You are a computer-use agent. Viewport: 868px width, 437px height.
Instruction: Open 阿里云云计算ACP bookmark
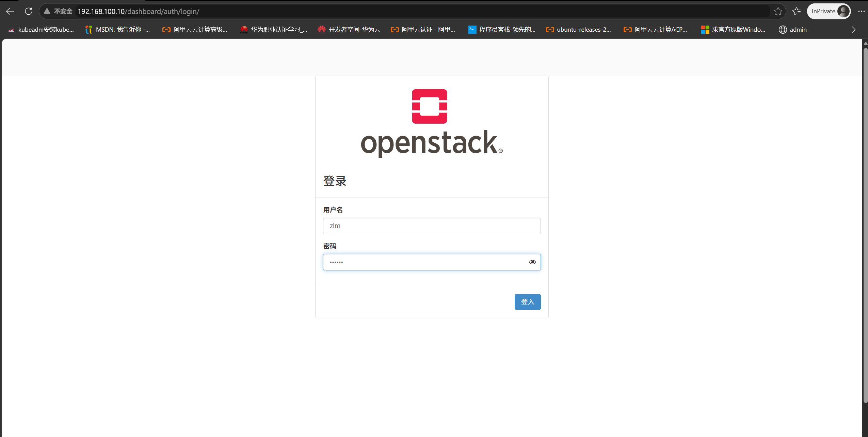(655, 30)
